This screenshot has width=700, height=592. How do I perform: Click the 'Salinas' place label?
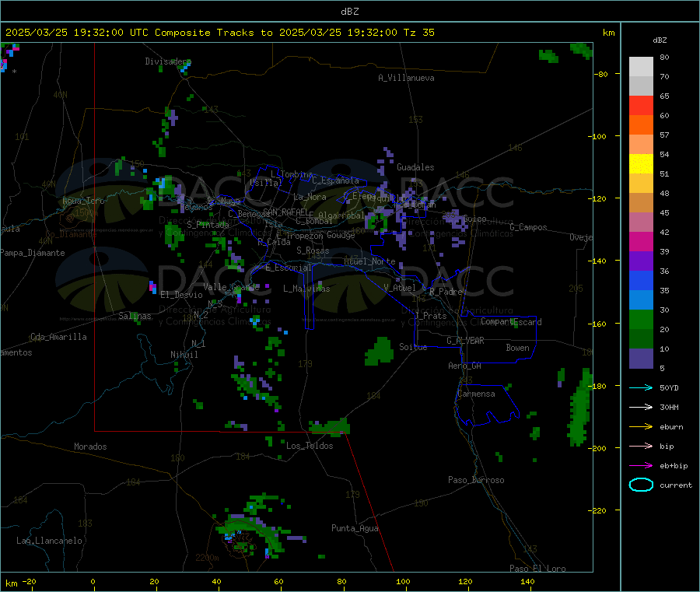(x=135, y=316)
